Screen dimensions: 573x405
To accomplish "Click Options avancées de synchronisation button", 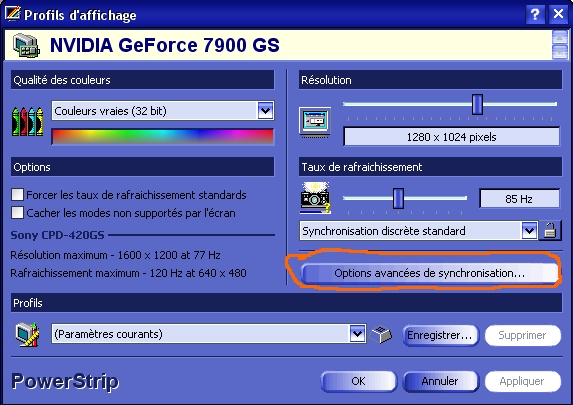I will pos(429,273).
